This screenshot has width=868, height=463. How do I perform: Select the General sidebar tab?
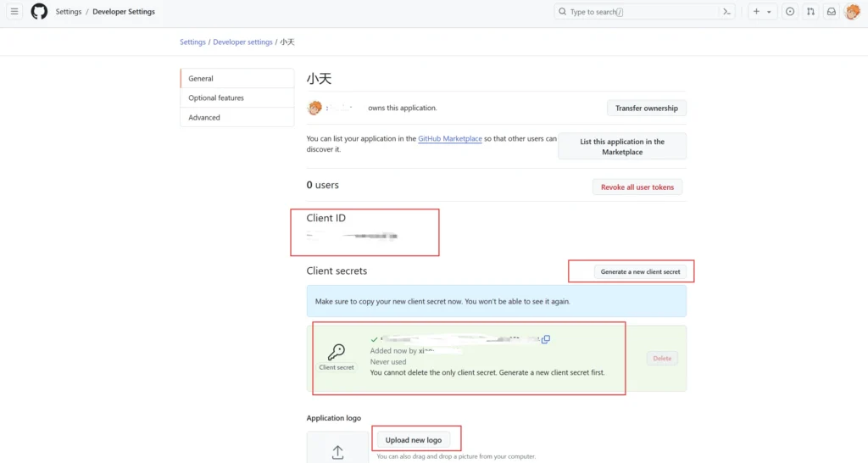click(x=201, y=79)
